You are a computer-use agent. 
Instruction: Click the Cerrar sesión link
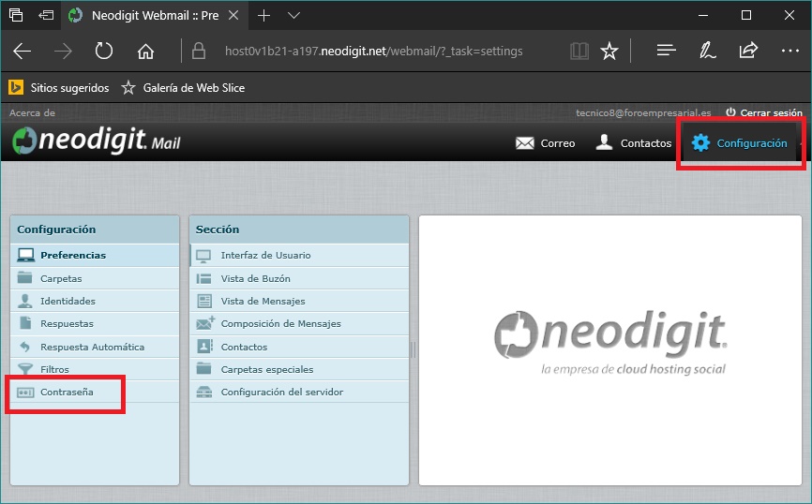click(x=771, y=112)
